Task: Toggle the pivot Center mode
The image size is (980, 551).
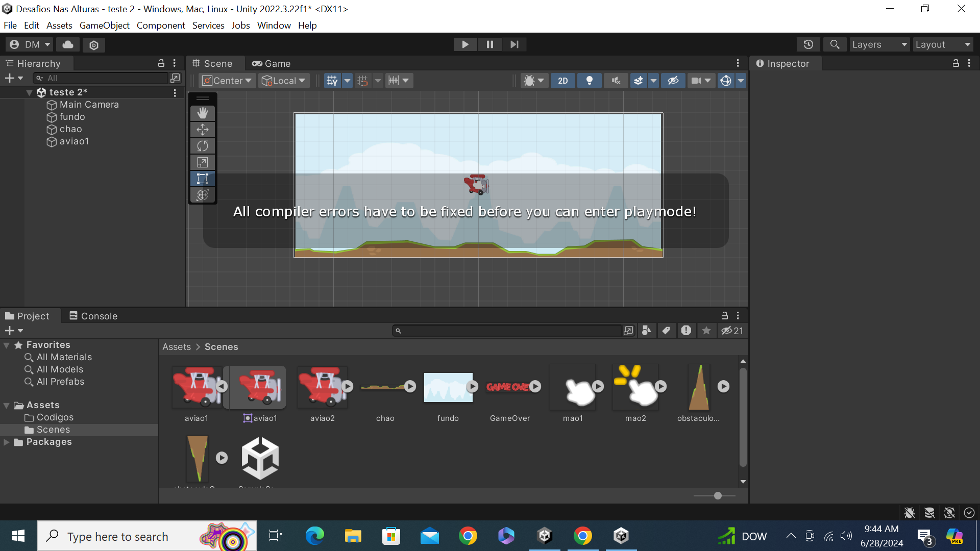Action: click(x=227, y=80)
